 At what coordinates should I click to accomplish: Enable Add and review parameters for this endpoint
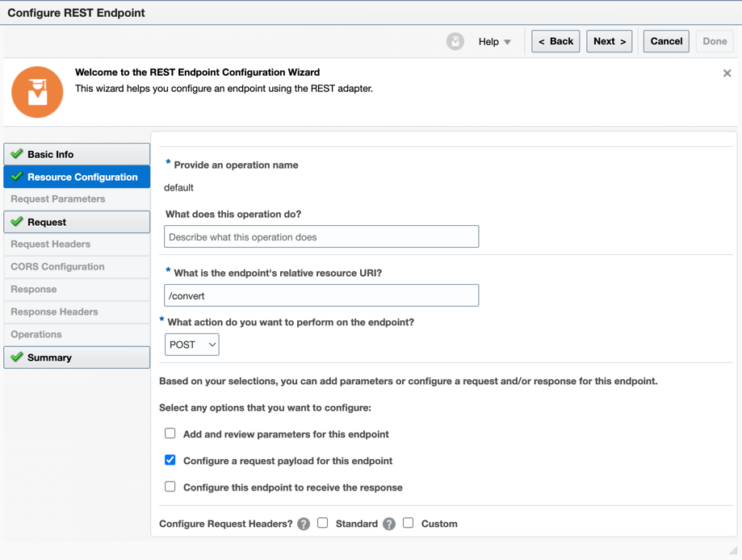click(170, 433)
